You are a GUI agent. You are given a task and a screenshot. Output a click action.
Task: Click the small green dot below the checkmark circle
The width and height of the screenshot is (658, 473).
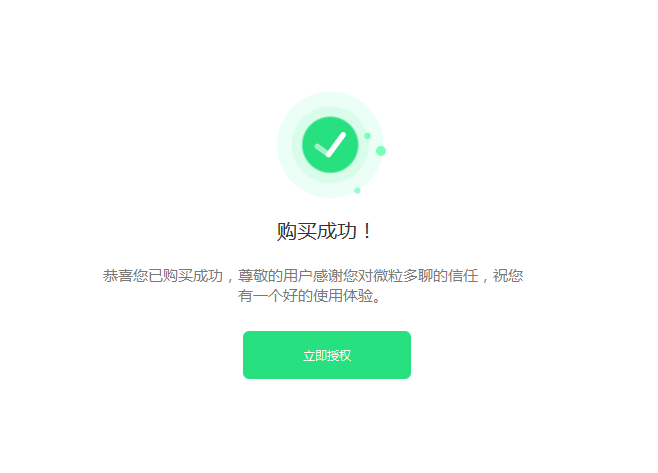[x=357, y=191]
